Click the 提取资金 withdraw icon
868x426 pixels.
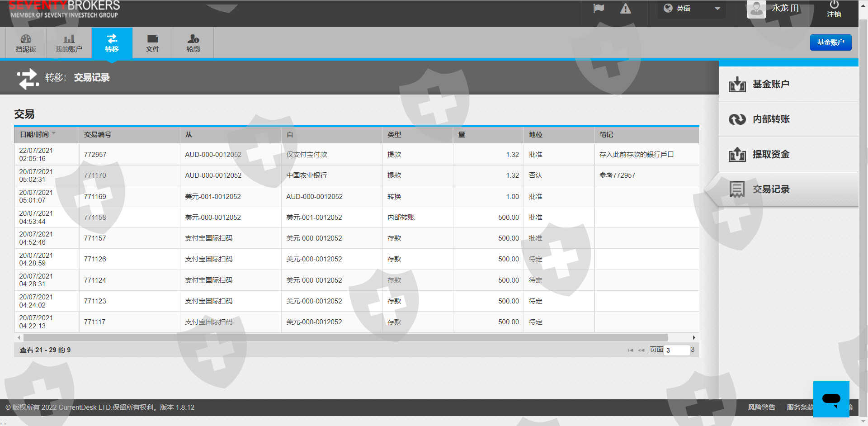737,155
